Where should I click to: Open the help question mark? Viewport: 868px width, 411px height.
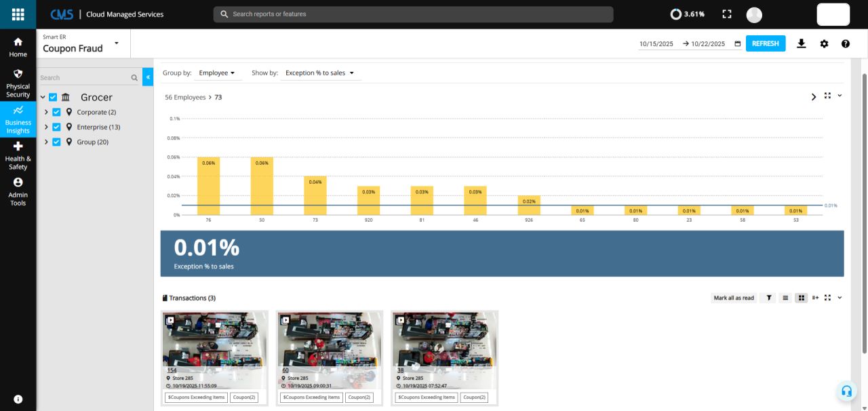click(x=846, y=43)
